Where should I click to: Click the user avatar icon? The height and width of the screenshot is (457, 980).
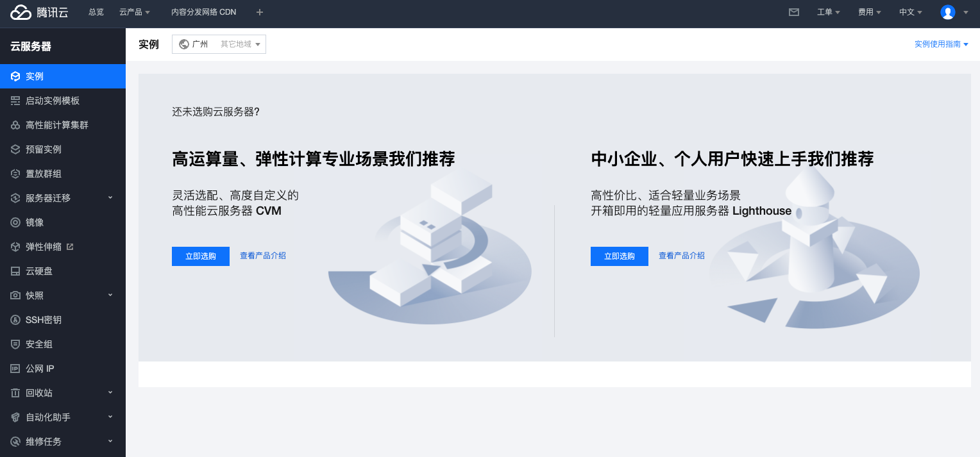(x=947, y=12)
